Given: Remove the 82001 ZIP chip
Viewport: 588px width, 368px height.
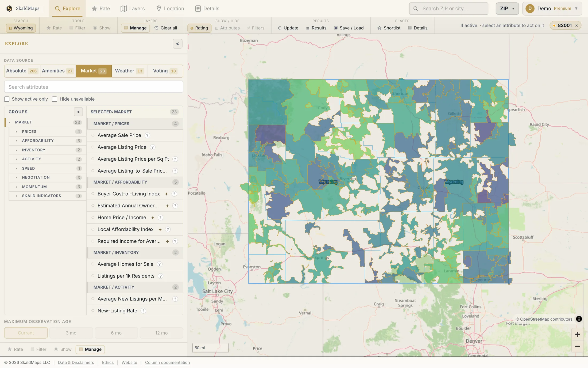Looking at the screenshot, I should point(577,26).
